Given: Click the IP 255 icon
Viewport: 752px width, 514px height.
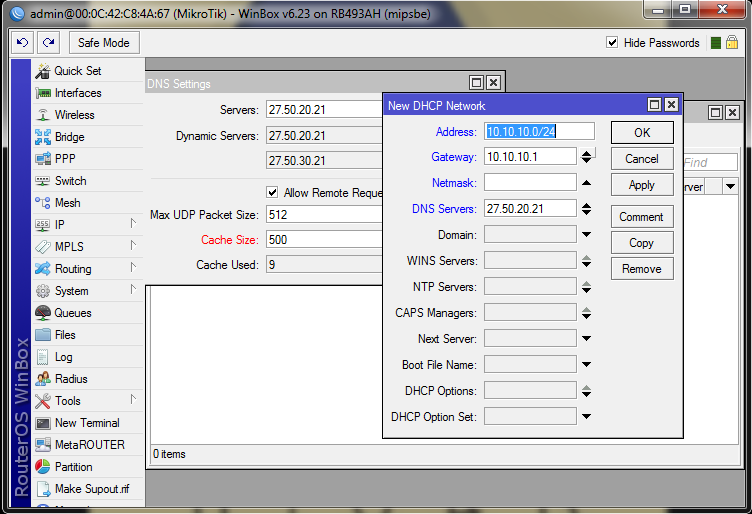Looking at the screenshot, I should [43, 225].
